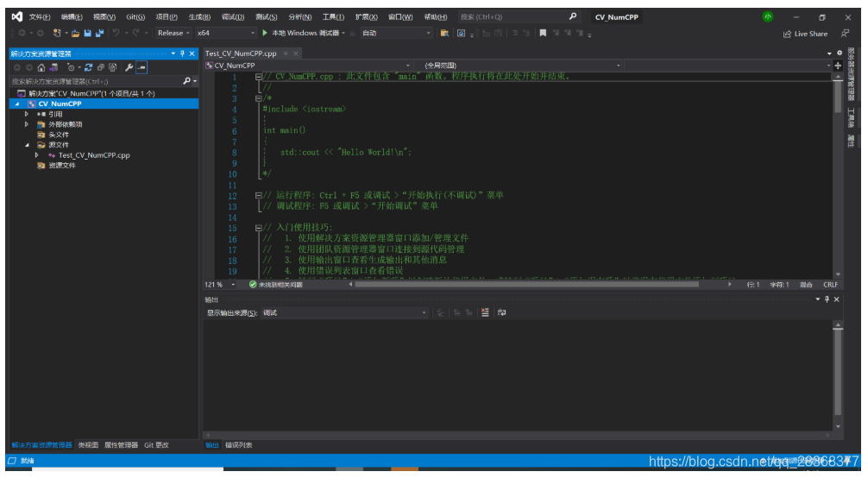Open the 编辑(E) menu
Viewport: 868px width, 478px height.
(72, 17)
